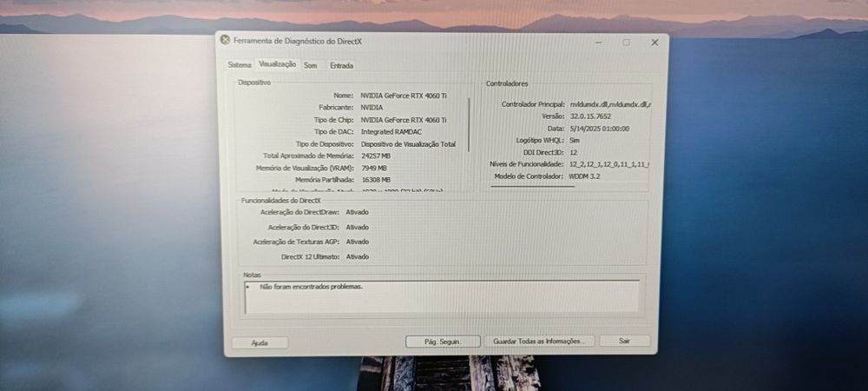Click DirectX 12 Ultimato Ativado value
The image size is (868, 391).
point(358,257)
